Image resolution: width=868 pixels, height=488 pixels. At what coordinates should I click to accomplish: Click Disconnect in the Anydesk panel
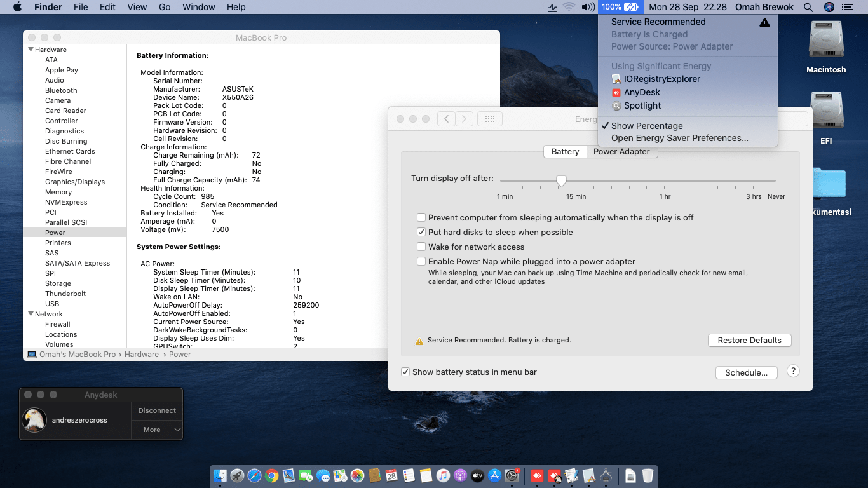click(x=157, y=410)
